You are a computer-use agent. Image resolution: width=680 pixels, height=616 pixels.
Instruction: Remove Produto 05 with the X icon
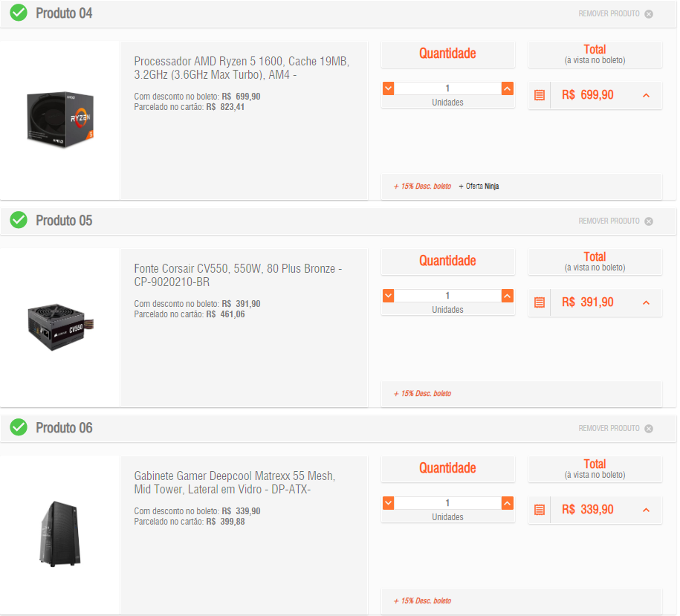point(649,221)
